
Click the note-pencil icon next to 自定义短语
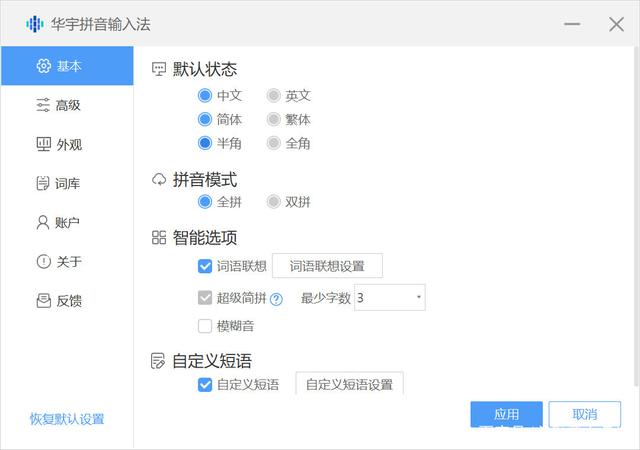click(x=158, y=361)
